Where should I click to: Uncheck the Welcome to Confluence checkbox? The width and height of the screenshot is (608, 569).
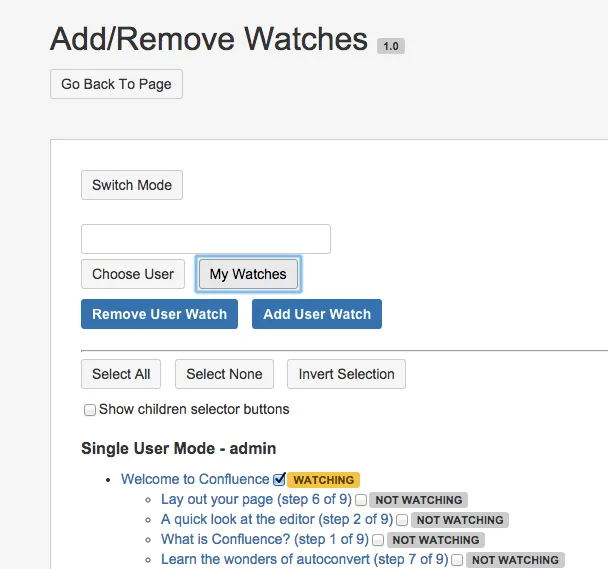pos(279,480)
